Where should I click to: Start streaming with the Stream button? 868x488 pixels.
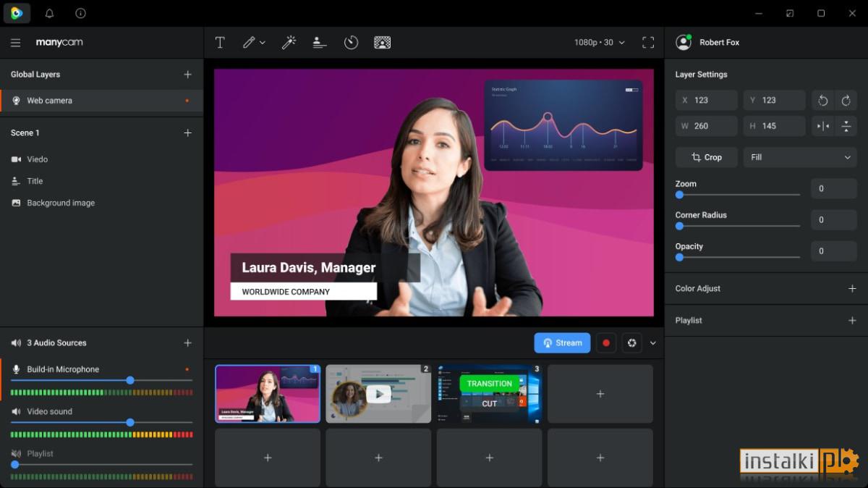click(563, 343)
